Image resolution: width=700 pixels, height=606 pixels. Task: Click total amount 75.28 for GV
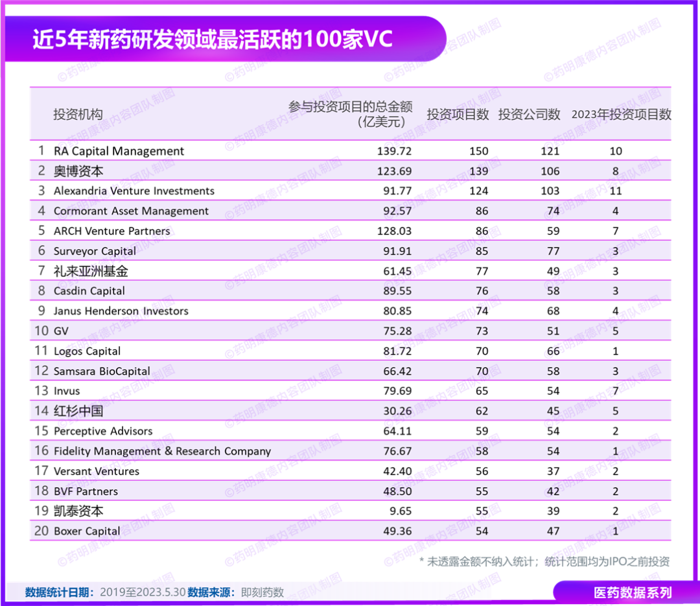[397, 331]
